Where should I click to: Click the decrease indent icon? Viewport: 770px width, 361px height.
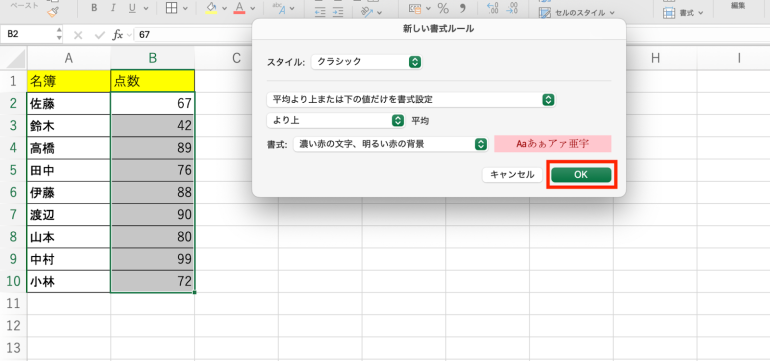(x=320, y=12)
